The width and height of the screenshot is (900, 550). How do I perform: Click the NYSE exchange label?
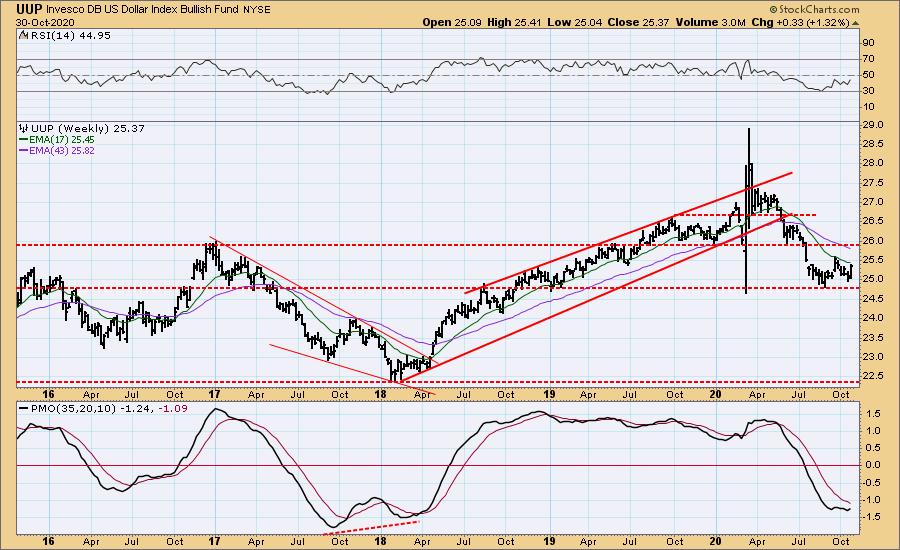[x=257, y=10]
